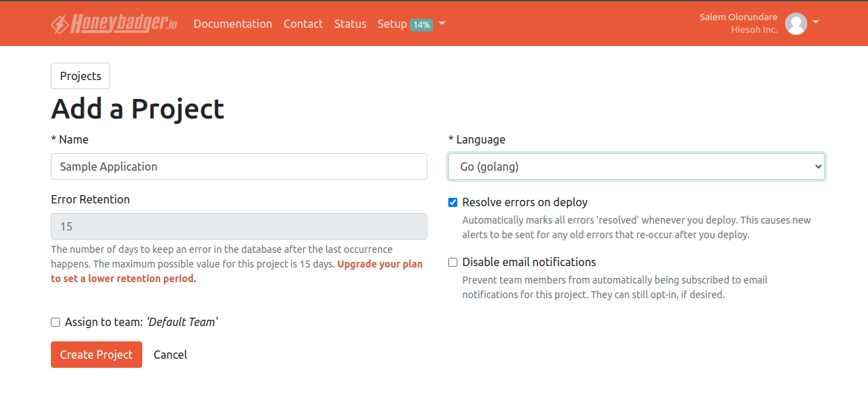Image resolution: width=868 pixels, height=411 pixels.
Task: Click the lightning bolt in the logo
Action: 59,23
